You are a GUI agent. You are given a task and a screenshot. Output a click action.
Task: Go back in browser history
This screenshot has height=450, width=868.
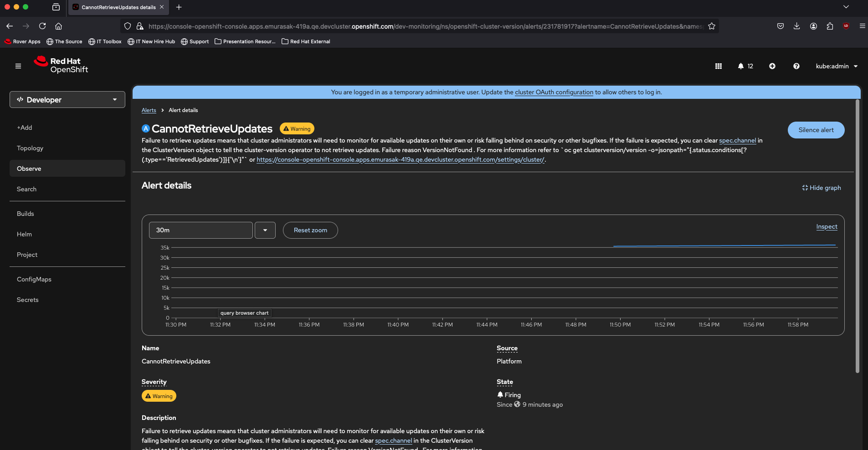[10, 26]
